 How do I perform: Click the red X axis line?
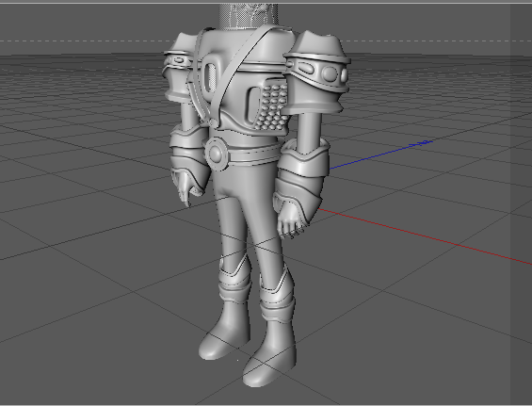pyautogui.click(x=424, y=235)
